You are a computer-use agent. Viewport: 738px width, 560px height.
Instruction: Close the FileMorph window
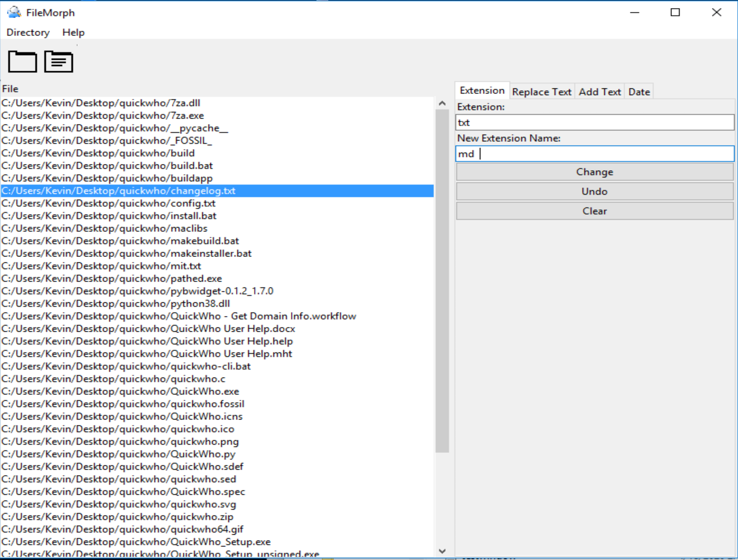pos(716,12)
